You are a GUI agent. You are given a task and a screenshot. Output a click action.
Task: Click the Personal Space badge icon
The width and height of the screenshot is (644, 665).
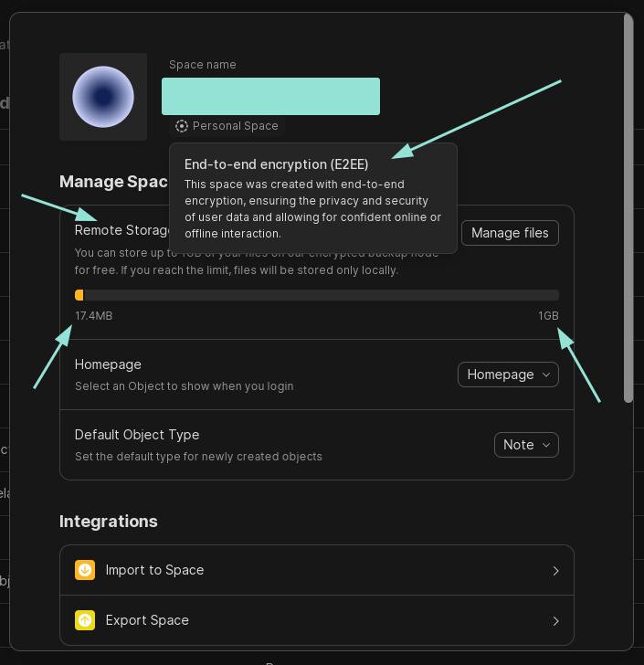coord(182,126)
